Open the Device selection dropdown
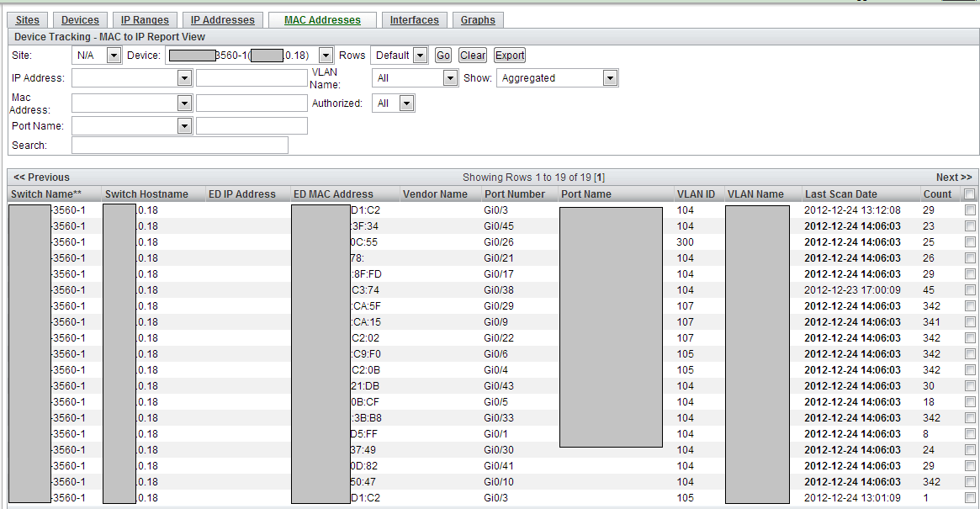The width and height of the screenshot is (980, 509). [x=326, y=55]
